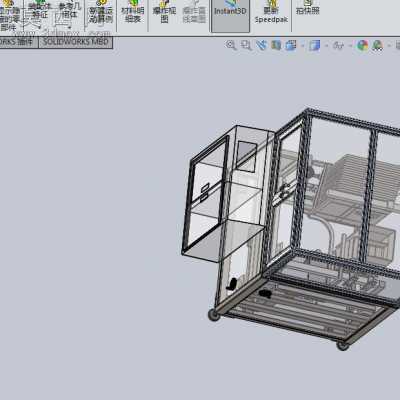Select the cabinet door handle on model
Screen dimensions: 400x400
coord(204,193)
